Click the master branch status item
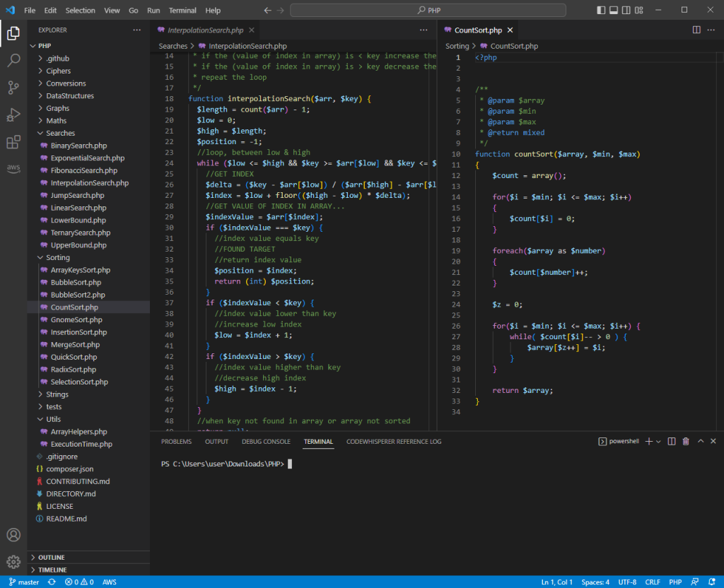 24,582
